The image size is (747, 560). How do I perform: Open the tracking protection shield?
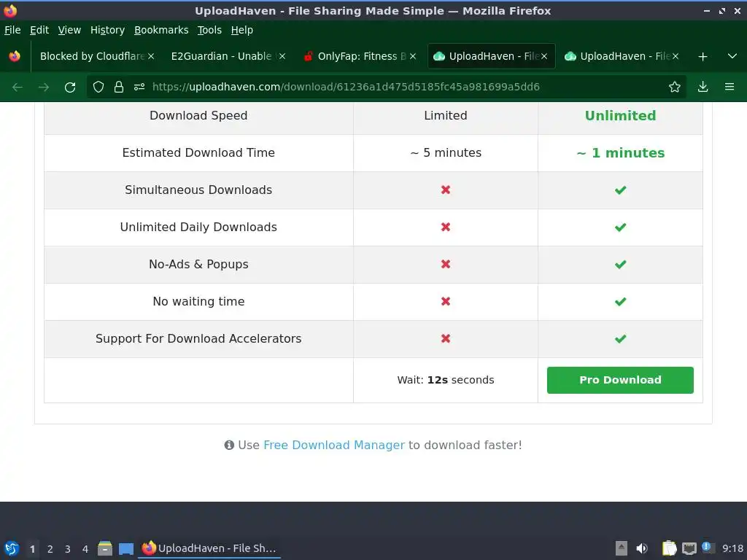coord(98,87)
